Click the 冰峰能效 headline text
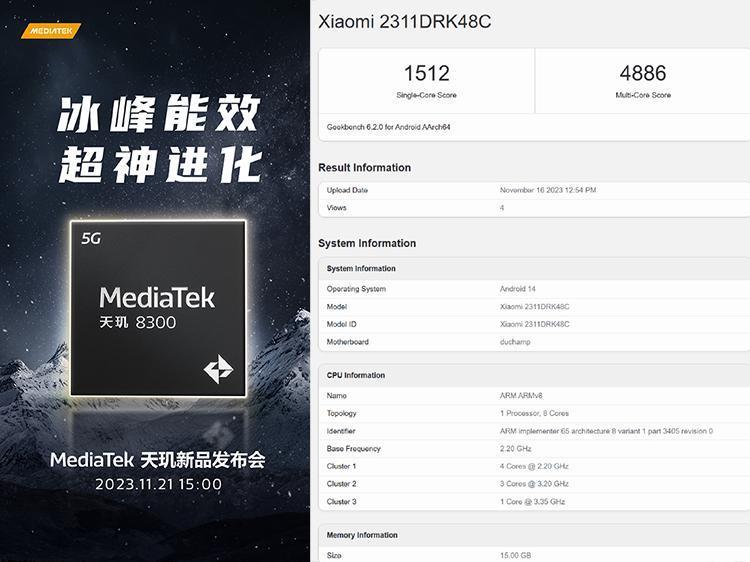Image resolution: width=750 pixels, height=562 pixels. tap(159, 114)
